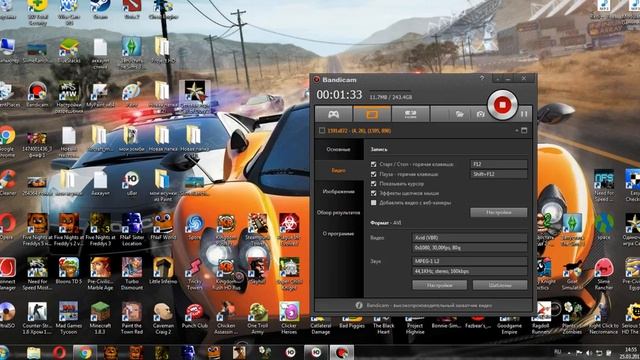
Task: Open Punch Club desktop shortcut
Action: pyautogui.click(x=195, y=315)
